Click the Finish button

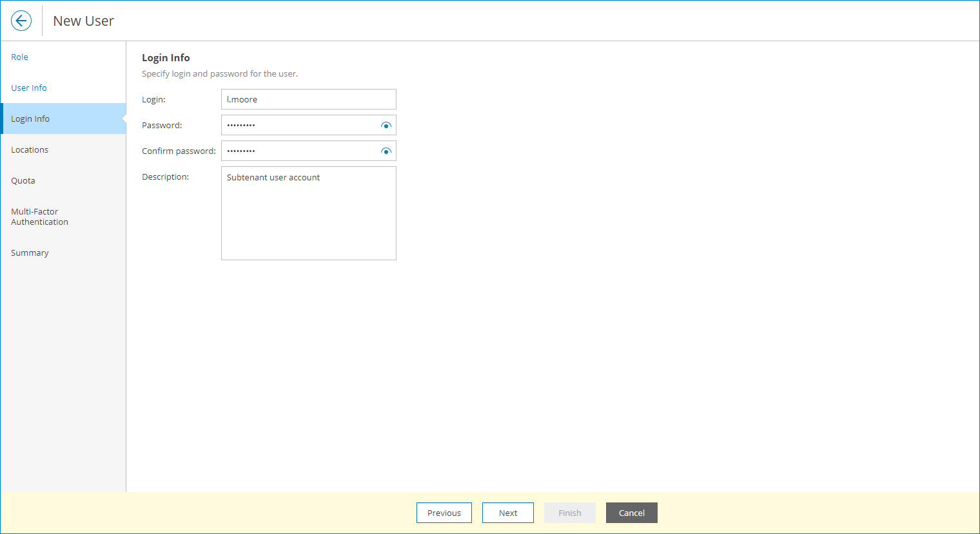point(570,513)
